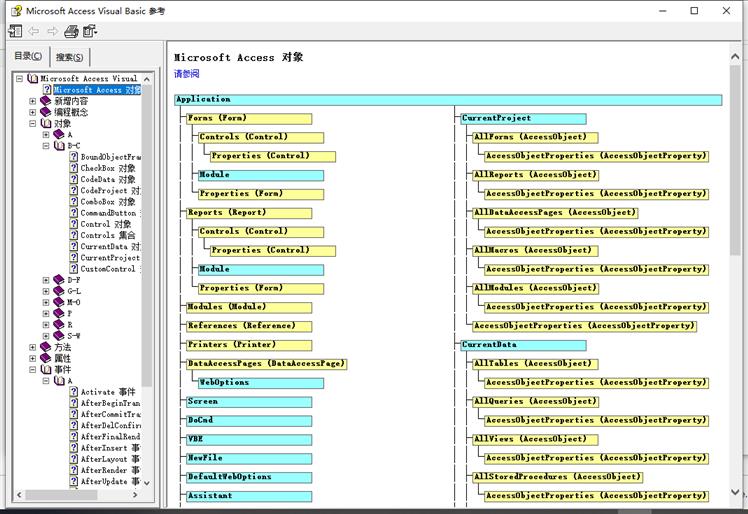
Task: Expand the D-F section
Action: (x=46, y=280)
